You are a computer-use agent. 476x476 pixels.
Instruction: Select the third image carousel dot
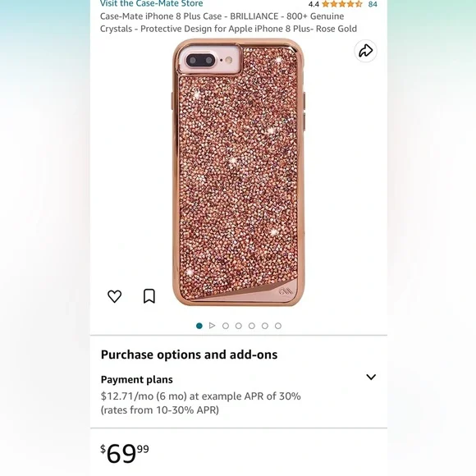226,326
